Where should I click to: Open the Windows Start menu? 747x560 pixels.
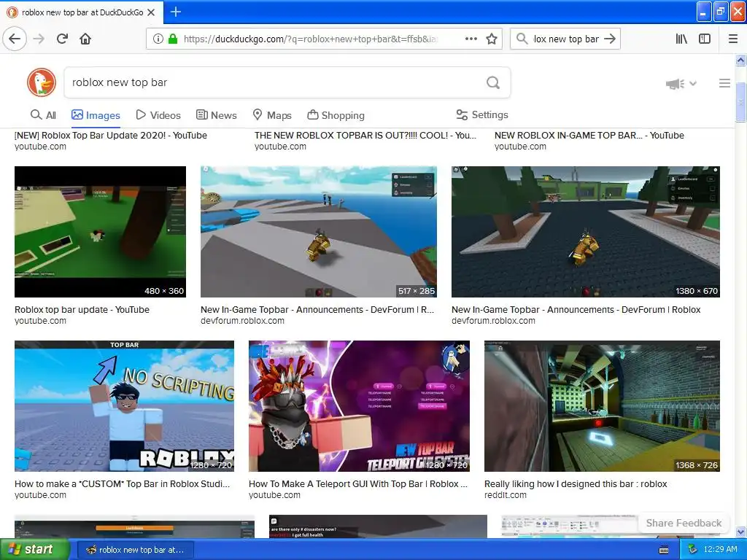(34, 550)
